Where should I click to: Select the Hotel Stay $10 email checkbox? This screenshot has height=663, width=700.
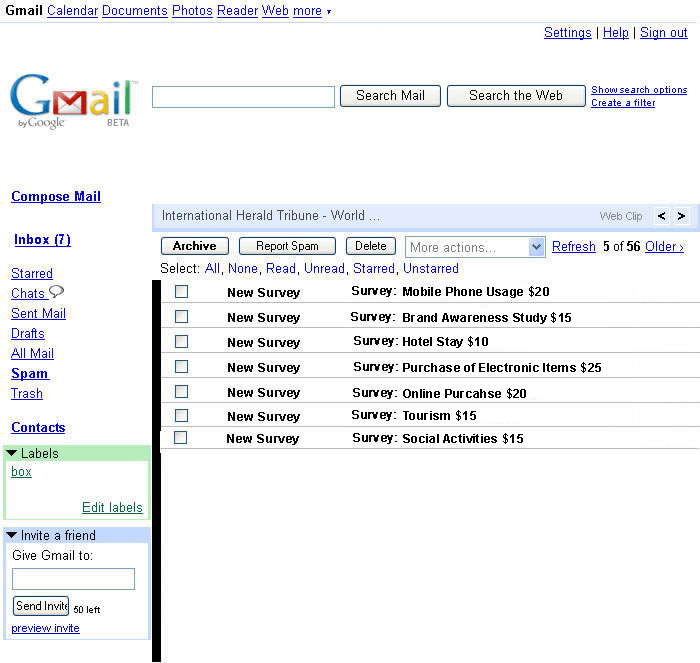coord(181,342)
